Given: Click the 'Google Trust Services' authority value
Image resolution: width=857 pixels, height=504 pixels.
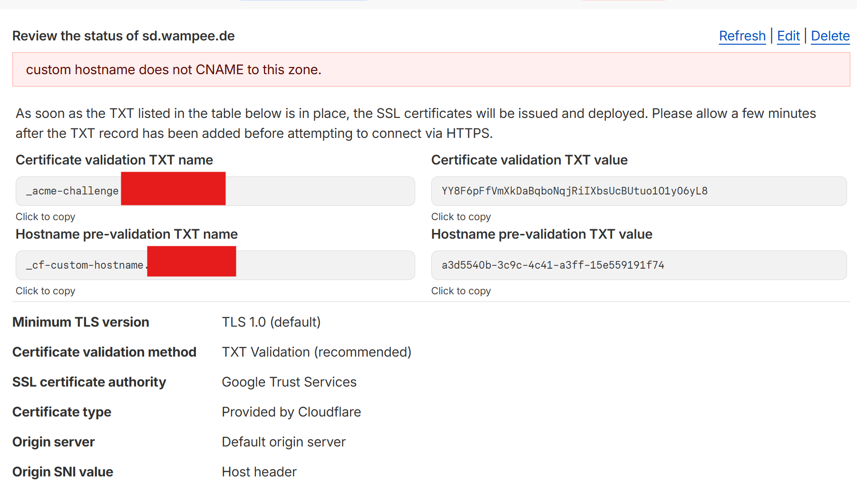Looking at the screenshot, I should (x=289, y=382).
